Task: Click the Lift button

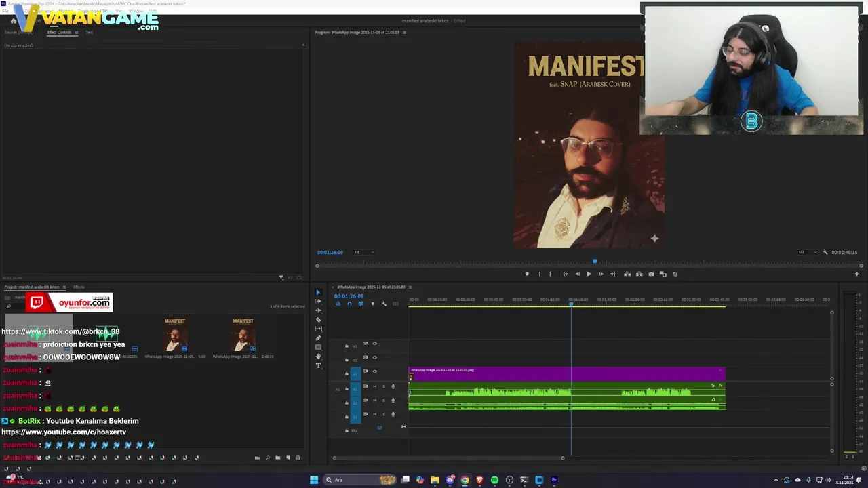Action: 627,274
